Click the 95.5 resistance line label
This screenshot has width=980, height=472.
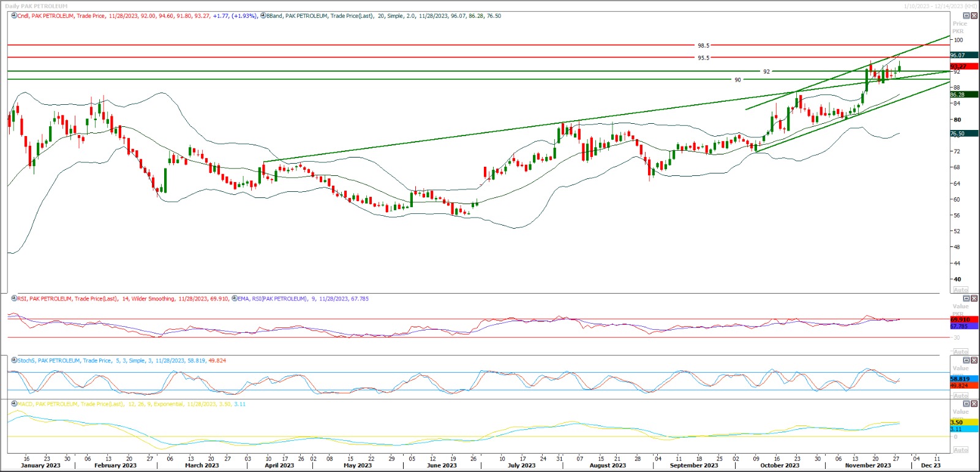point(703,58)
